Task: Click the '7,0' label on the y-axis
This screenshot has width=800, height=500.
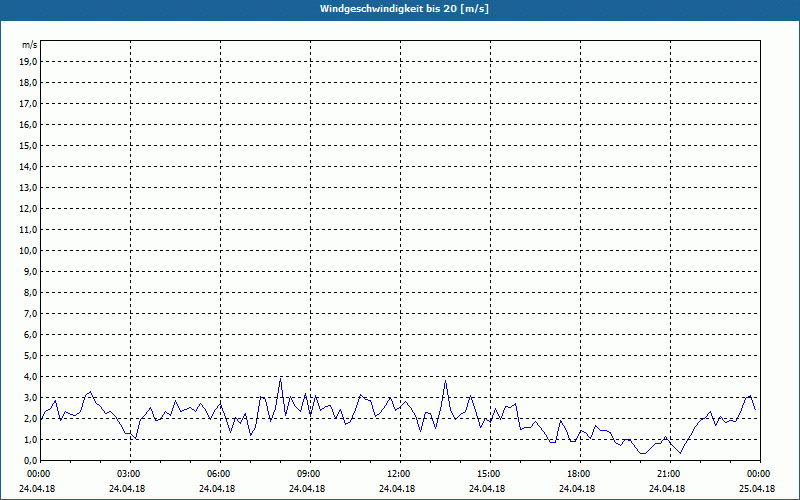Action: click(31, 313)
